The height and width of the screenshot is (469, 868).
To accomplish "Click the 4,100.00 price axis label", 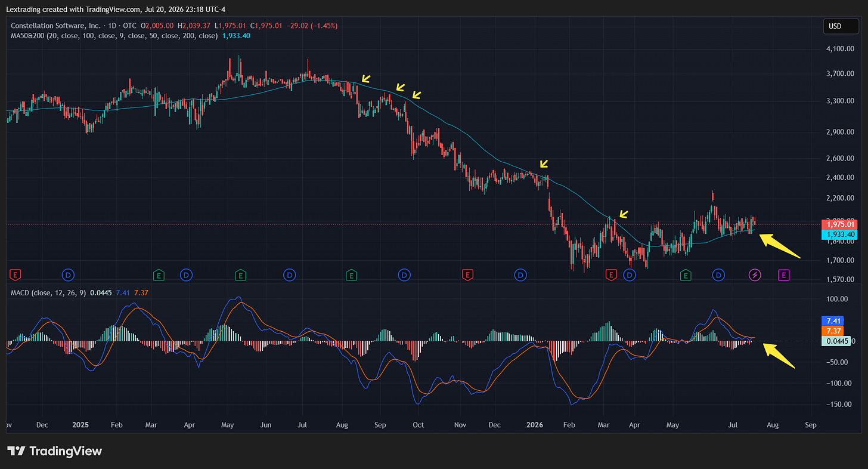I will pyautogui.click(x=841, y=49).
